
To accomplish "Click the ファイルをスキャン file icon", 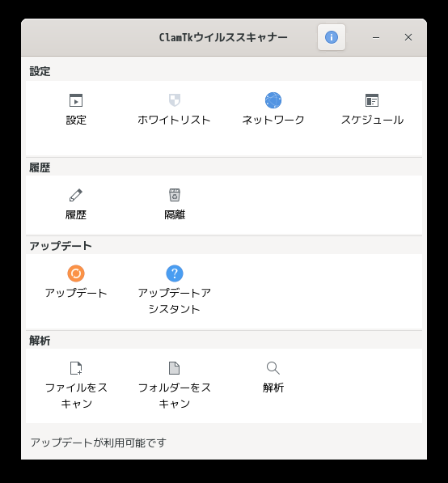I will (x=76, y=368).
